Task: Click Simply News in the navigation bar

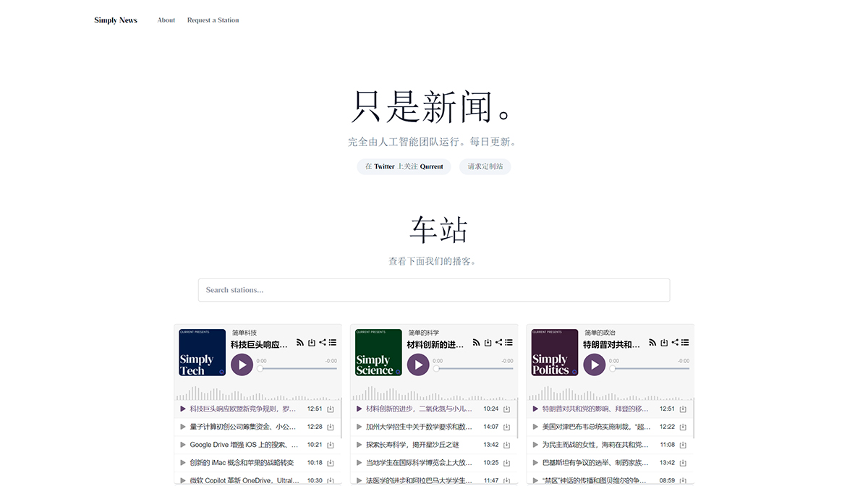Action: pos(115,20)
